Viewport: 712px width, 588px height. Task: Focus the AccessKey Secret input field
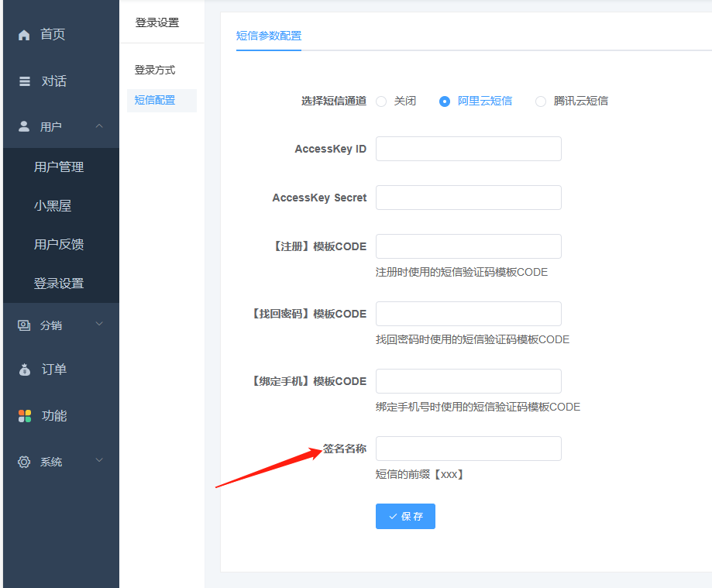[468, 198]
